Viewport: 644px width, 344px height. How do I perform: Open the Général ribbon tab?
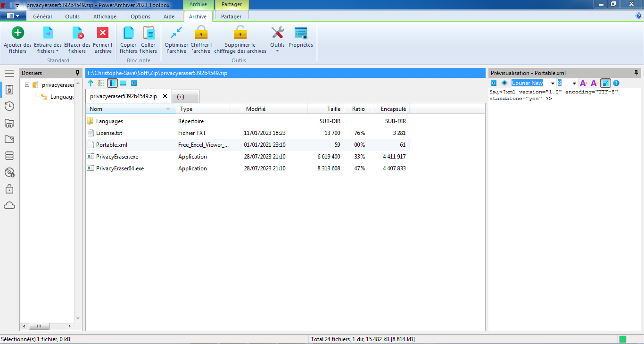42,17
